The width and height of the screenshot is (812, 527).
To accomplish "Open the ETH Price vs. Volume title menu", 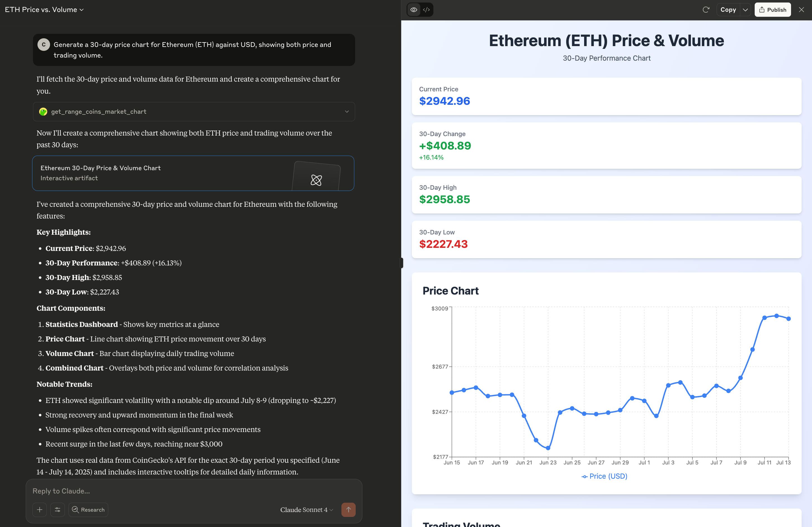I will click(x=44, y=10).
